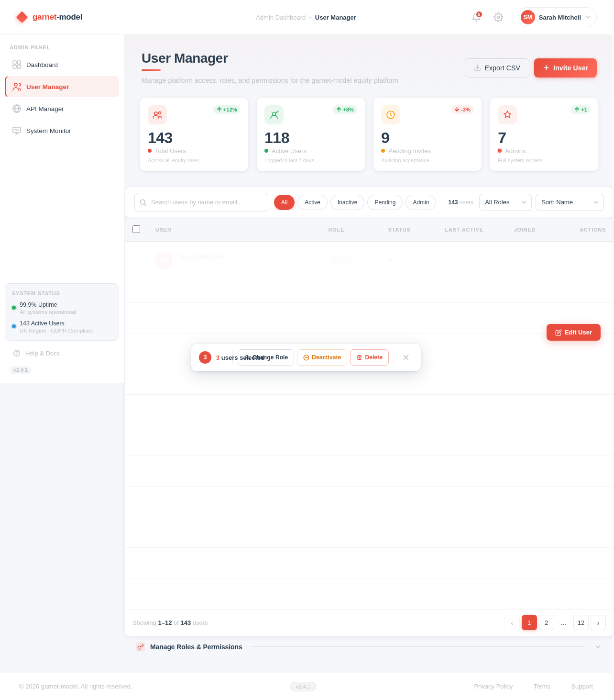This screenshot has height=700, width=614.
Task: Open the Sort: Name dropdown
Action: (569, 202)
